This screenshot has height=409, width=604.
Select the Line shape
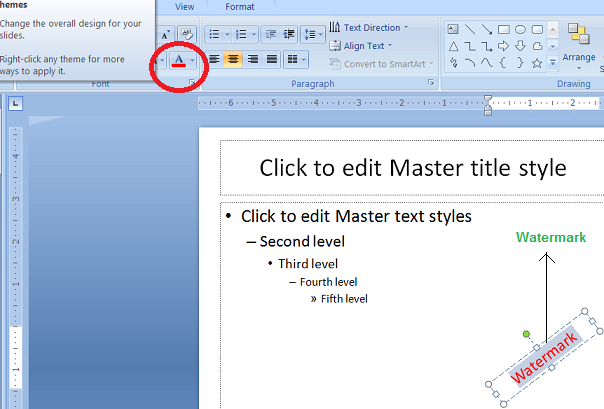tap(470, 29)
